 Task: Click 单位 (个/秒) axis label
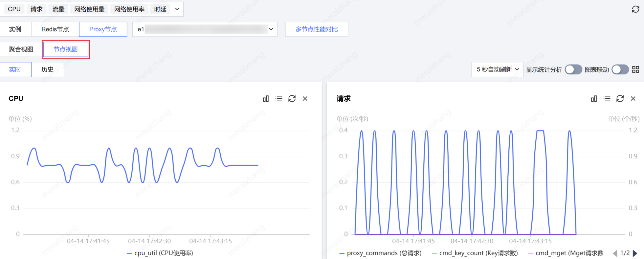[624, 119]
